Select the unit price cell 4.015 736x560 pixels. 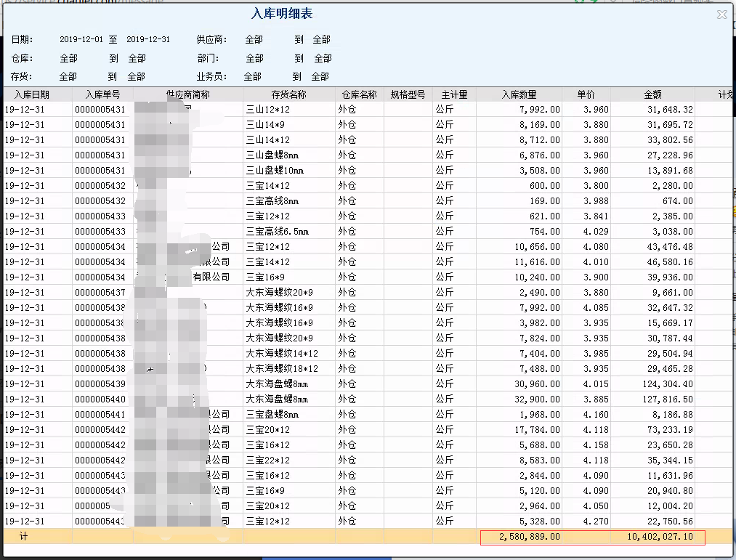(596, 384)
